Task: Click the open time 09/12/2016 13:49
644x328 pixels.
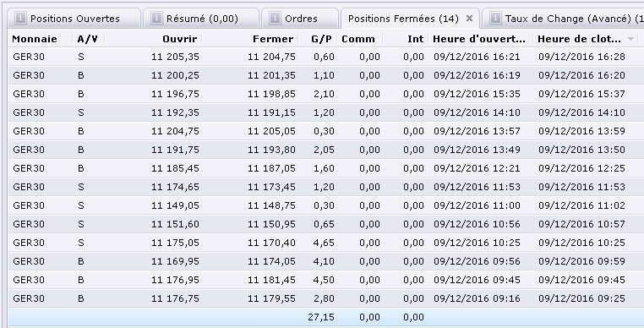Action: tap(477, 150)
